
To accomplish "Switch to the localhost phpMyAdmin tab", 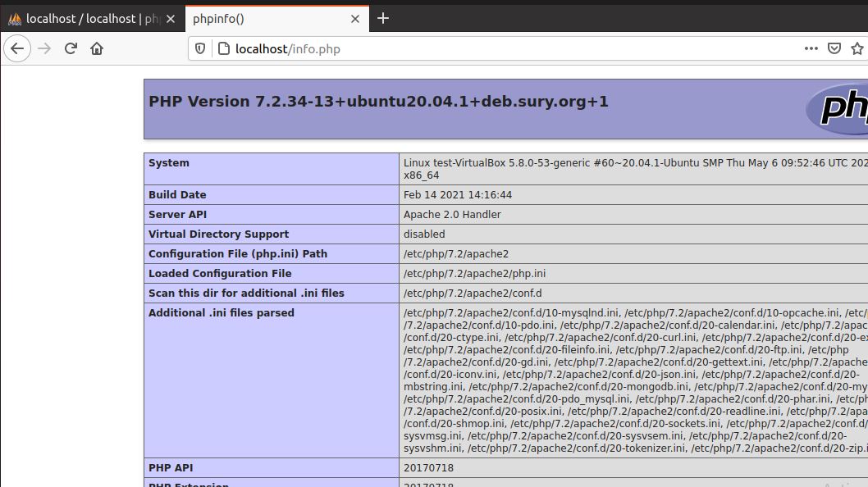I will coord(93,18).
